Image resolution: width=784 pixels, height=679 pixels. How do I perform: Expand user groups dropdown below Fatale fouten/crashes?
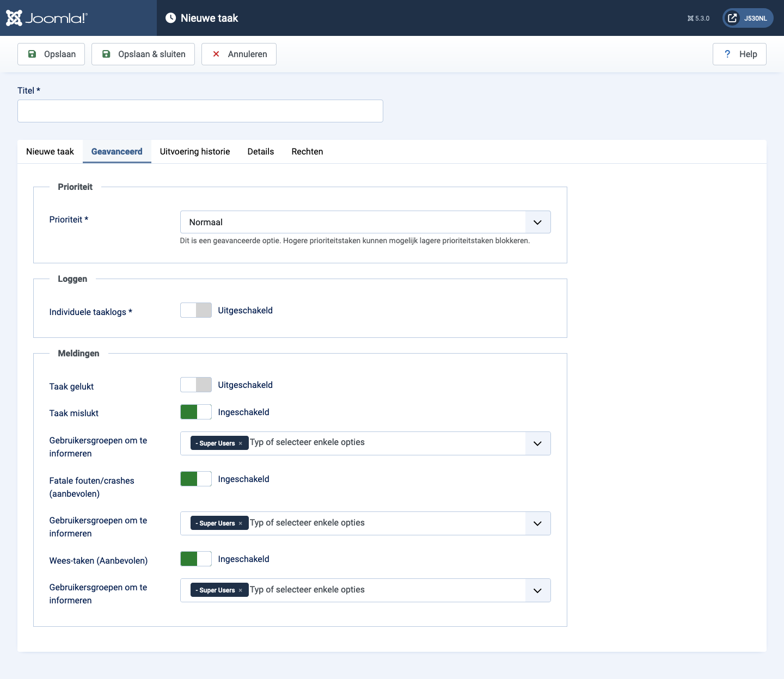coord(538,523)
